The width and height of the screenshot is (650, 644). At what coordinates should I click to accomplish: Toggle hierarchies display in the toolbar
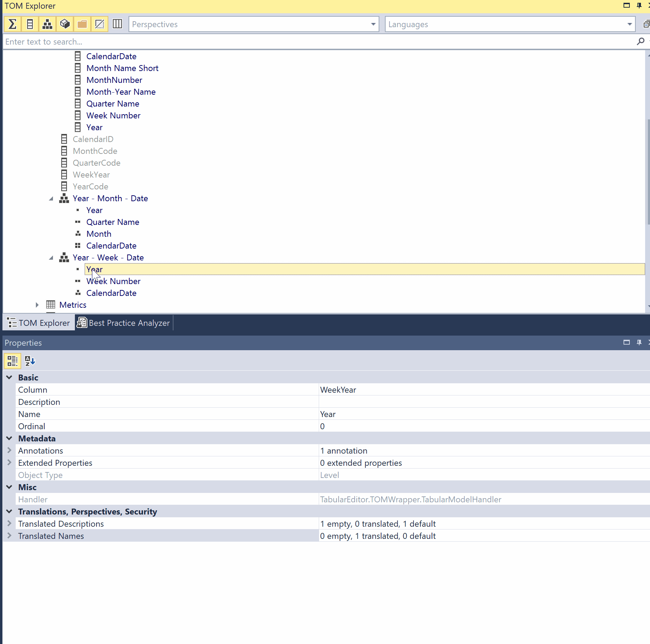pyautogui.click(x=47, y=24)
